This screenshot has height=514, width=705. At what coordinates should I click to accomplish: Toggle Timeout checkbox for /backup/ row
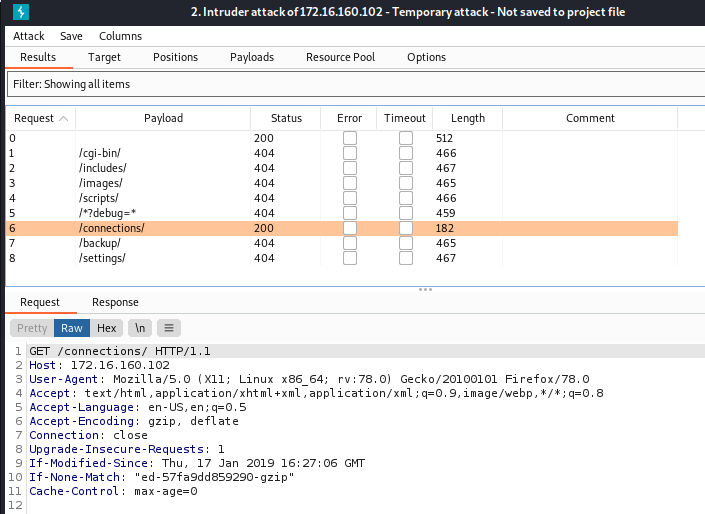[x=406, y=243]
